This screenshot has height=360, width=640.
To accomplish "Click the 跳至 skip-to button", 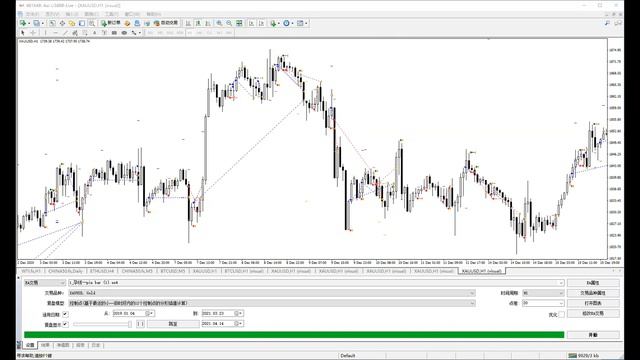I will [x=173, y=324].
